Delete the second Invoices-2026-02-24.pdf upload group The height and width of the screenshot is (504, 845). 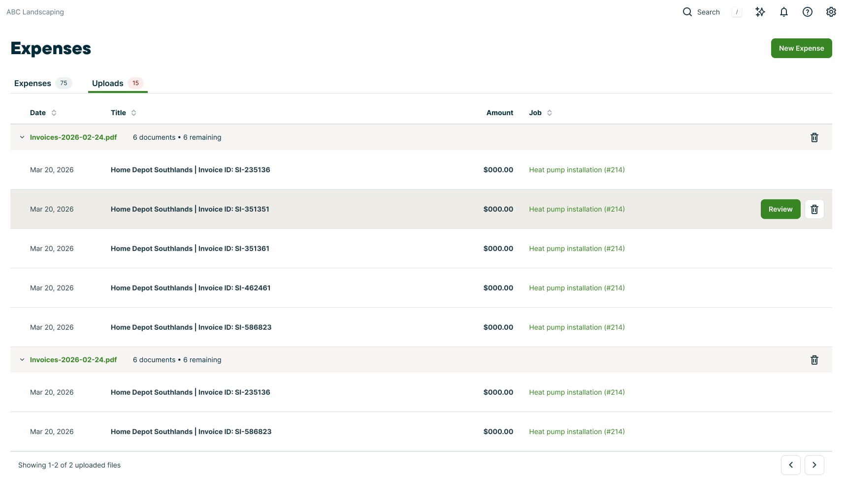click(814, 360)
